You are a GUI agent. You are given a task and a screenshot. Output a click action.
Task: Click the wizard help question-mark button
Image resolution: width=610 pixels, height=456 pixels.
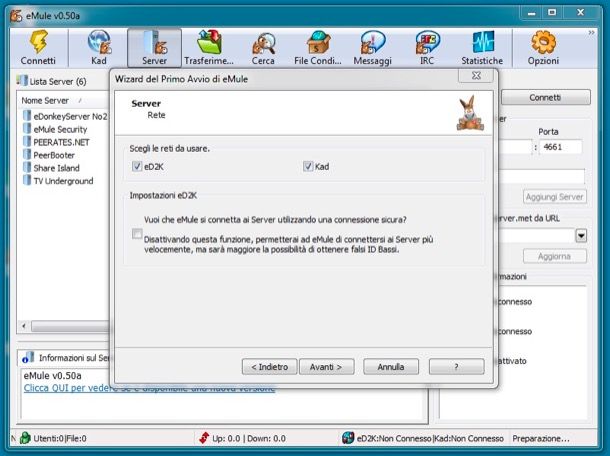(x=457, y=367)
